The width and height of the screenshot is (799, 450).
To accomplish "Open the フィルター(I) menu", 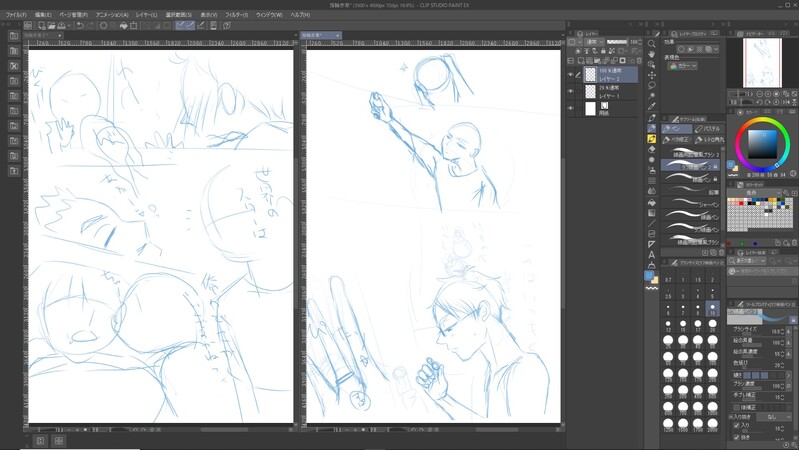I will (x=236, y=15).
